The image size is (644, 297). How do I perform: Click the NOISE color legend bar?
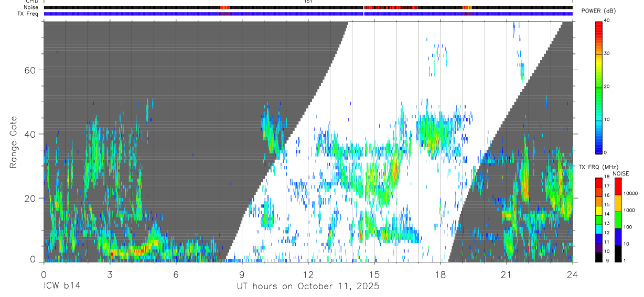click(618, 220)
